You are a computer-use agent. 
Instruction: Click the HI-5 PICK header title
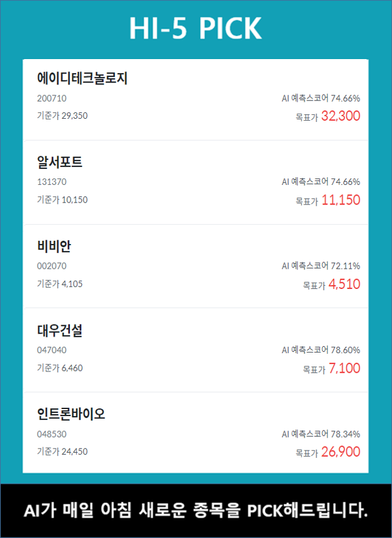click(x=196, y=29)
